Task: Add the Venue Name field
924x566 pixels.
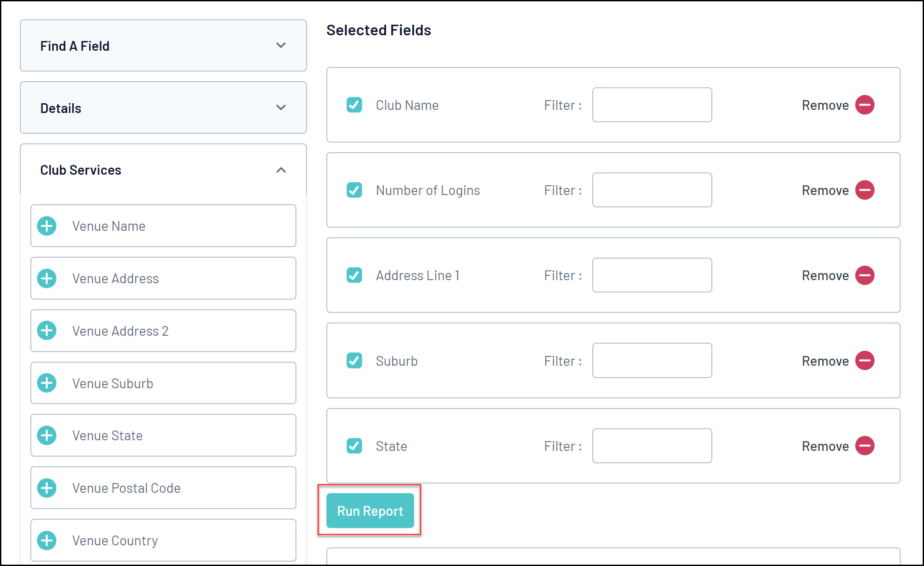Action: (x=47, y=226)
